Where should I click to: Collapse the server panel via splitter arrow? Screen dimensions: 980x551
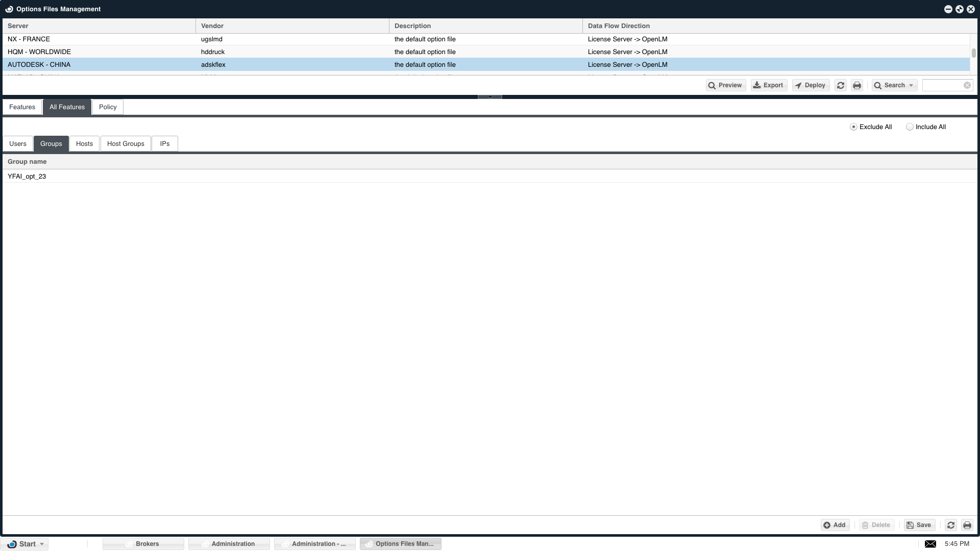pyautogui.click(x=489, y=96)
